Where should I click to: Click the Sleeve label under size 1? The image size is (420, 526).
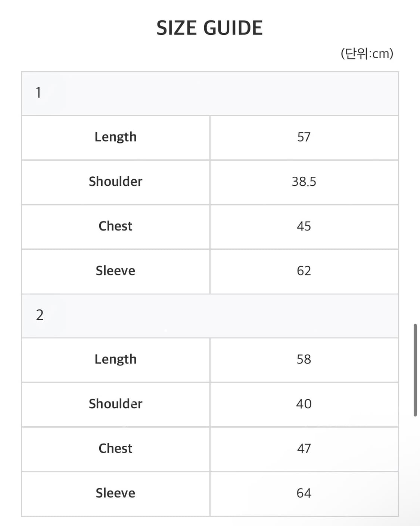click(115, 270)
